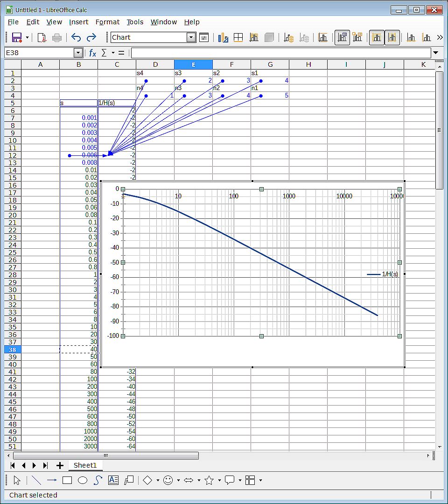Open the Edit menu
Viewport: 448px width, 504px height.
(33, 22)
